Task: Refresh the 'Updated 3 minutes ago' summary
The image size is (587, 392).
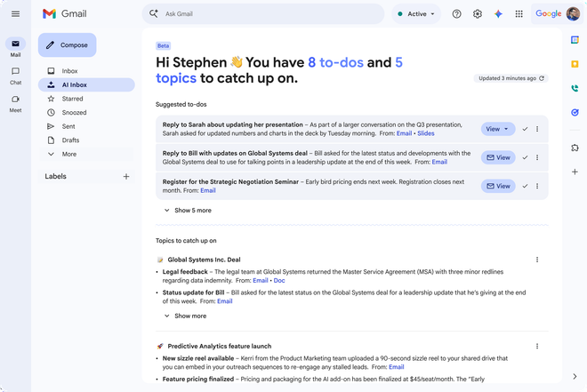Action: [x=542, y=78]
